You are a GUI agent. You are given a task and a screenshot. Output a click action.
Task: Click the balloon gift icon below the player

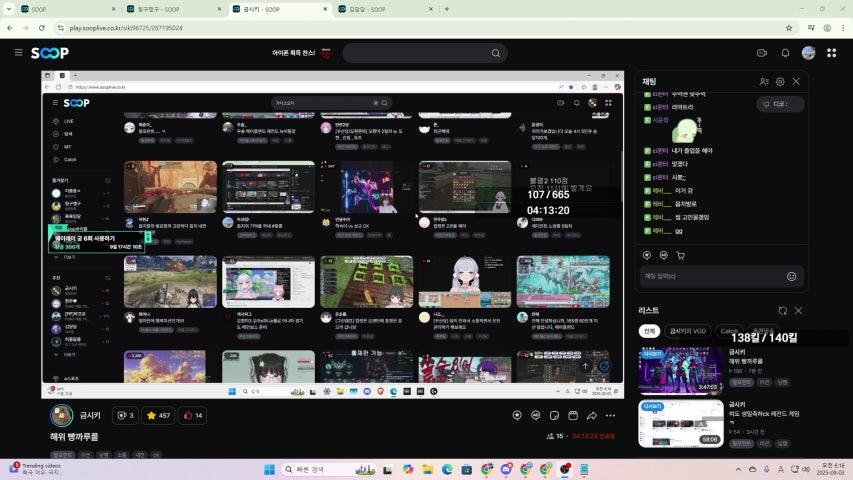click(517, 415)
